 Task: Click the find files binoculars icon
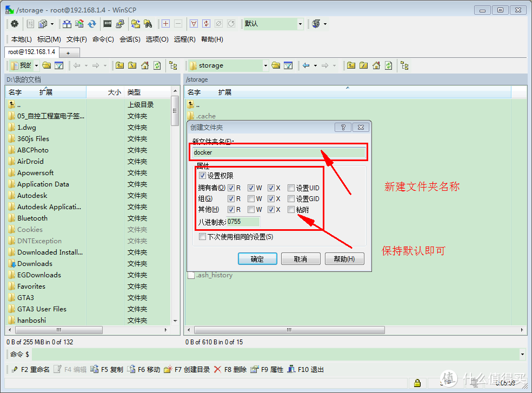click(x=148, y=24)
